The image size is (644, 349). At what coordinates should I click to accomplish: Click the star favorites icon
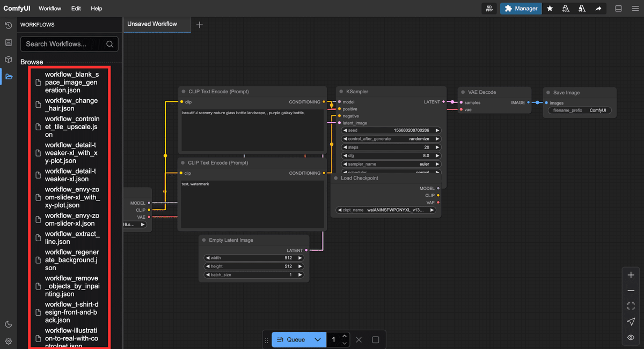pos(550,9)
